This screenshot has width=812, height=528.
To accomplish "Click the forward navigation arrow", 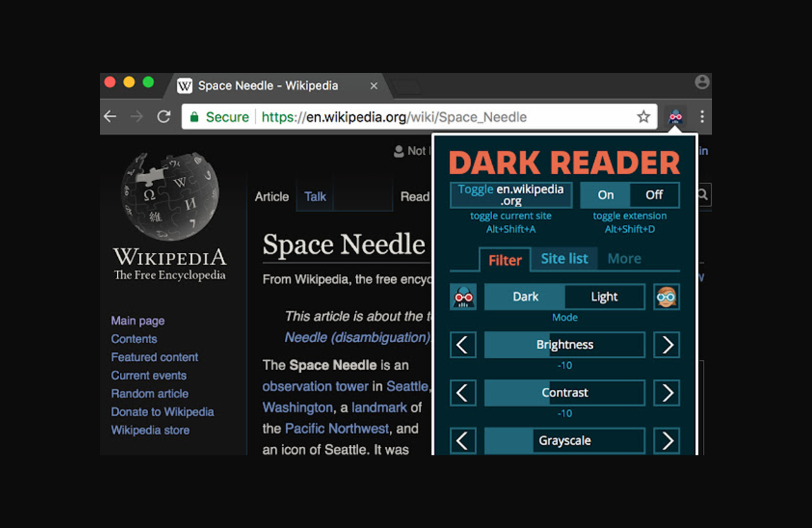I will point(137,117).
